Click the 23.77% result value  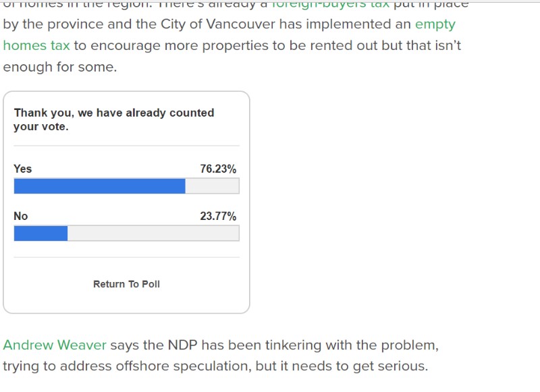(x=218, y=216)
